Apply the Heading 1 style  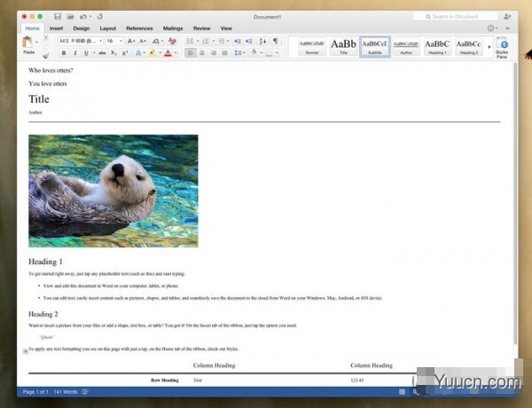click(437, 46)
